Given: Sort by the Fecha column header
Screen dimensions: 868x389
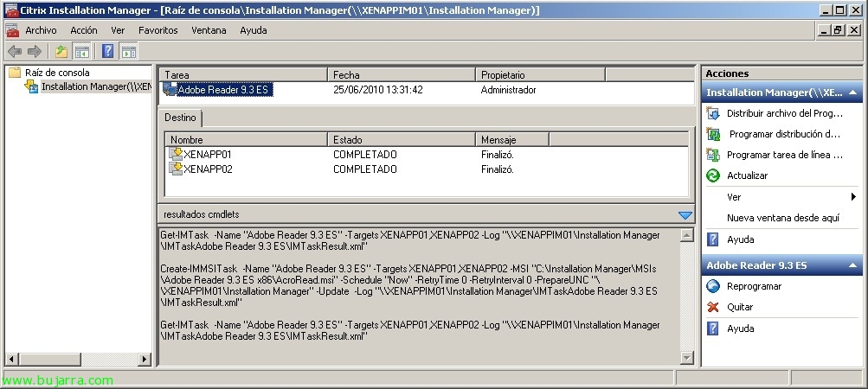Looking at the screenshot, I should point(402,74).
